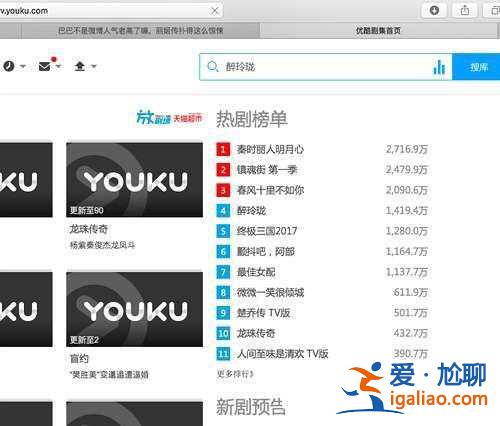Click rank badge number 11
The height and width of the screenshot is (426, 500).
tap(223, 354)
